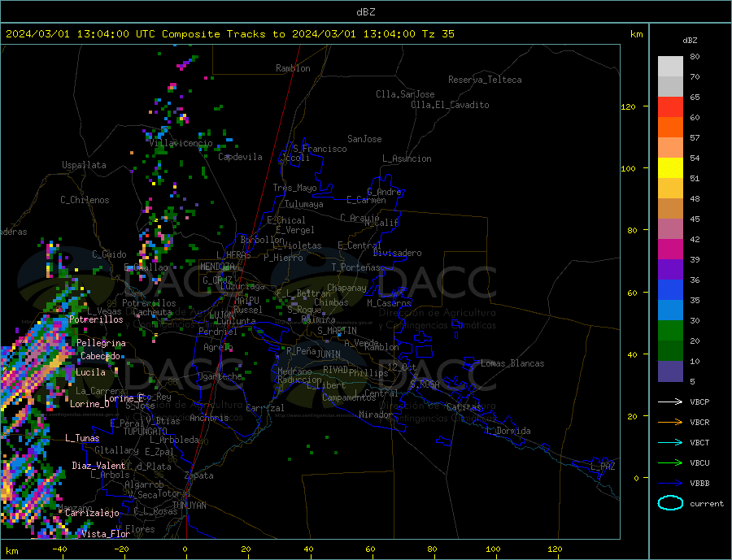Image resolution: width=732 pixels, height=560 pixels.
Task: Click the cyan VBCT arrow icon
Action: [x=670, y=442]
